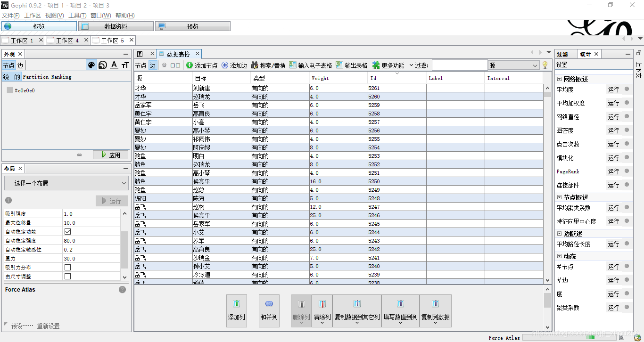Open the 帮助 menu

125,16
